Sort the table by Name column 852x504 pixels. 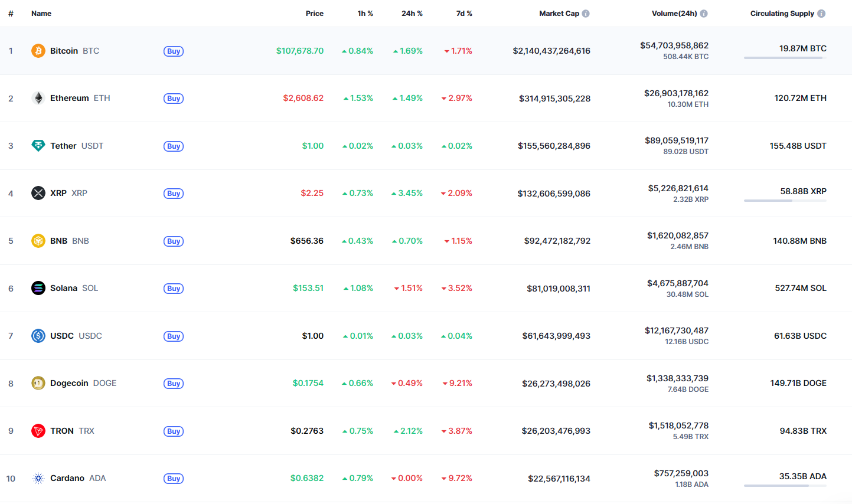(41, 14)
